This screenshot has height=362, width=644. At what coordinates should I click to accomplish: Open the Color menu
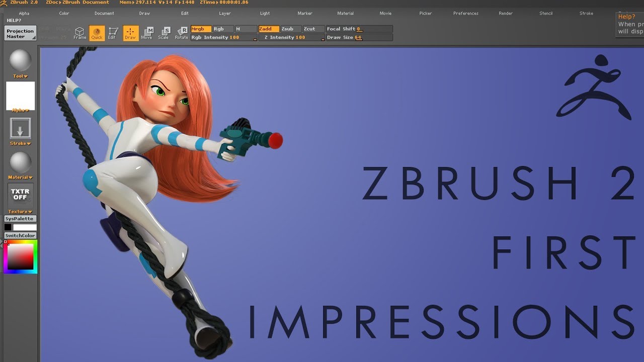click(x=64, y=14)
